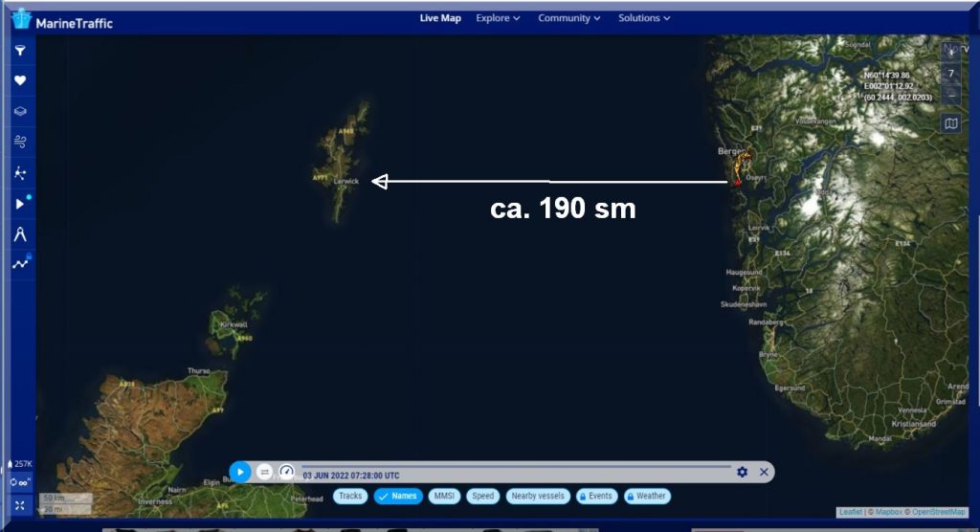The image size is (980, 532).
Task: Toggle the Names chip off
Action: pyautogui.click(x=398, y=496)
